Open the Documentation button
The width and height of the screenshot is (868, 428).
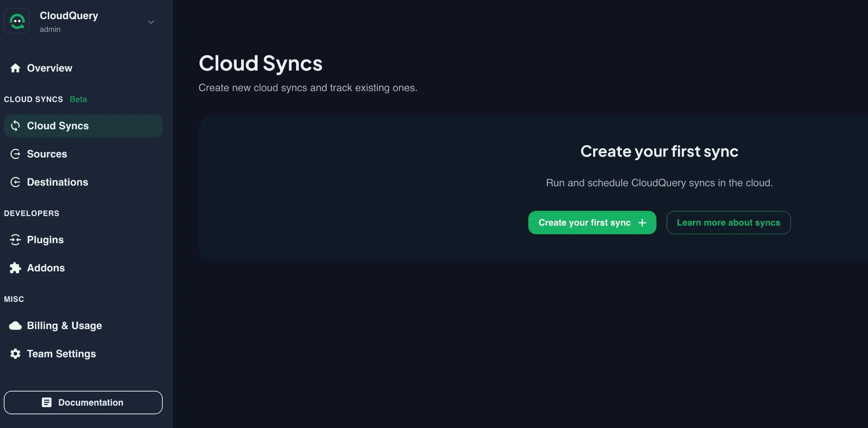click(x=83, y=403)
